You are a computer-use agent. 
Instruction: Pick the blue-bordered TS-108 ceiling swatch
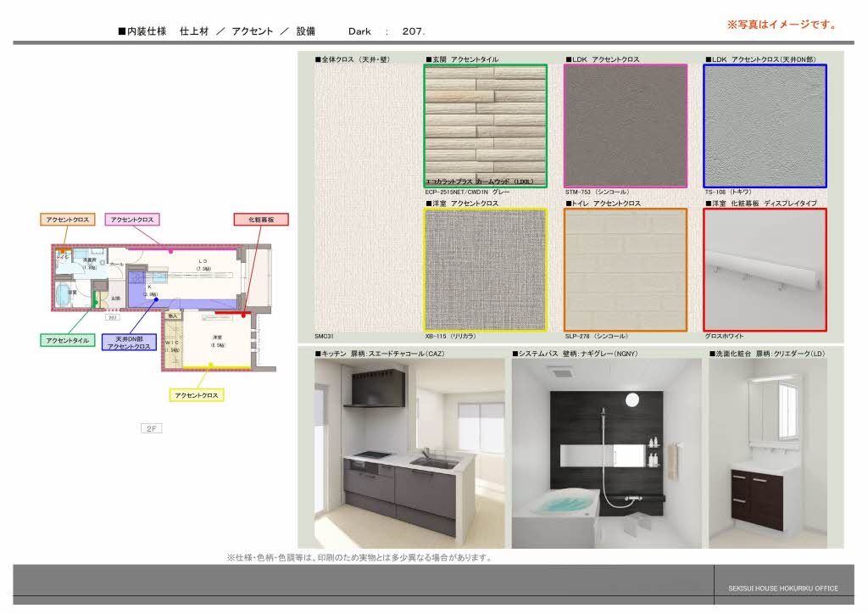pos(765,126)
